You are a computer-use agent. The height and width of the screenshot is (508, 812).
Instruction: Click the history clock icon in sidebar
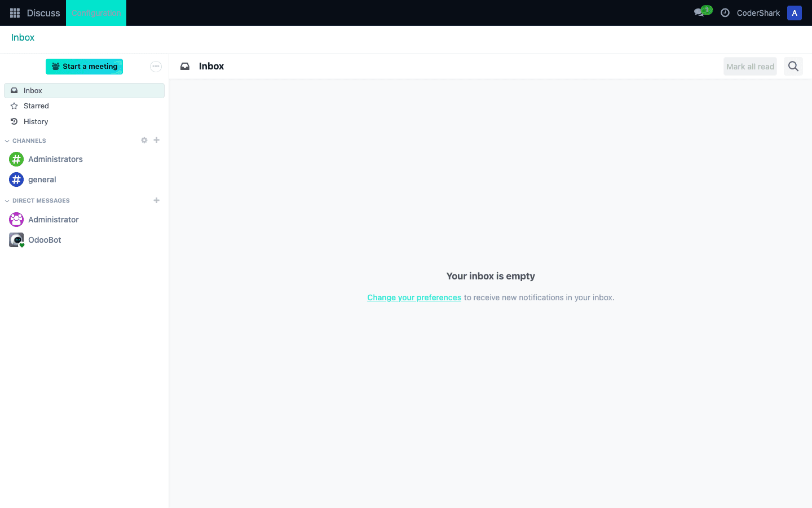(14, 121)
